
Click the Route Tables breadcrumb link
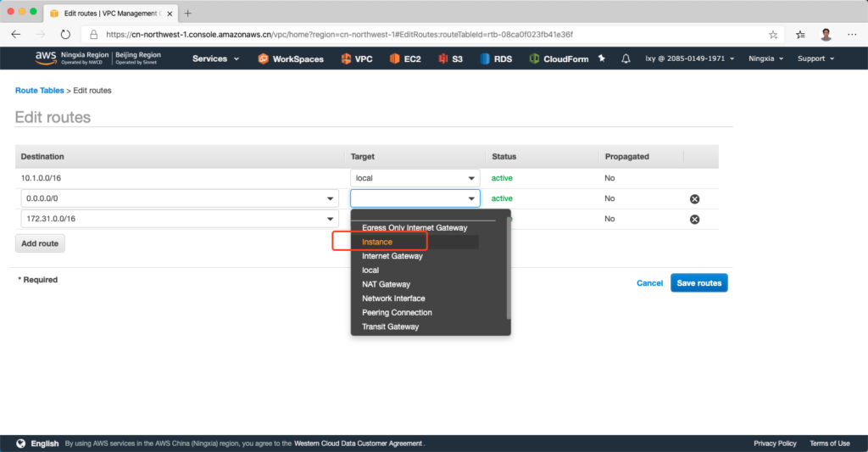click(x=39, y=90)
